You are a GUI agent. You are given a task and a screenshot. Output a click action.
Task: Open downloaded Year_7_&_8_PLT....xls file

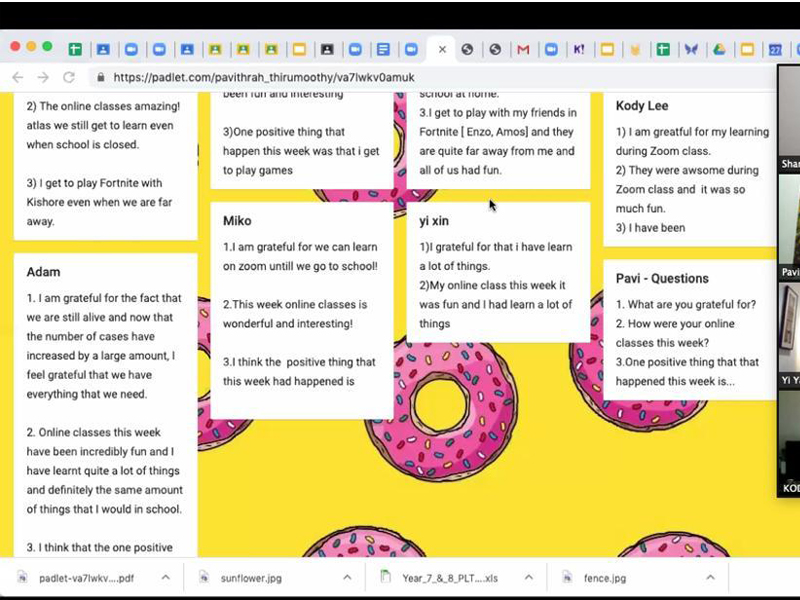pyautogui.click(x=449, y=578)
